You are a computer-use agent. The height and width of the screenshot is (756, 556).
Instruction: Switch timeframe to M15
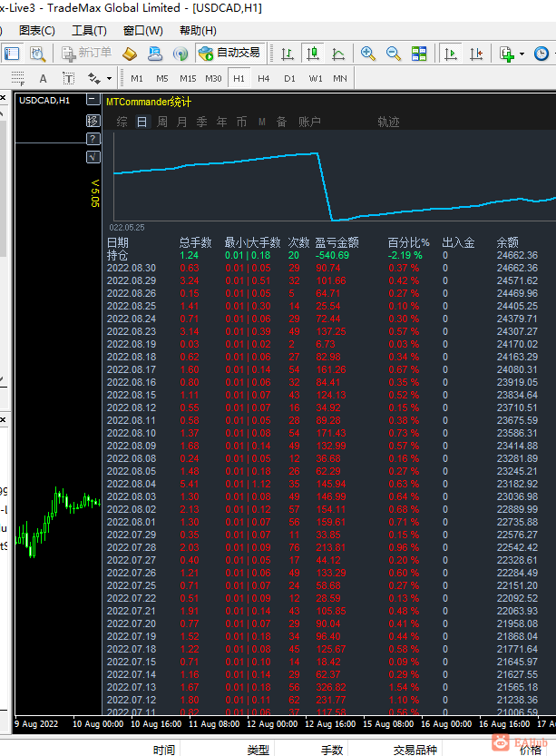188,79
